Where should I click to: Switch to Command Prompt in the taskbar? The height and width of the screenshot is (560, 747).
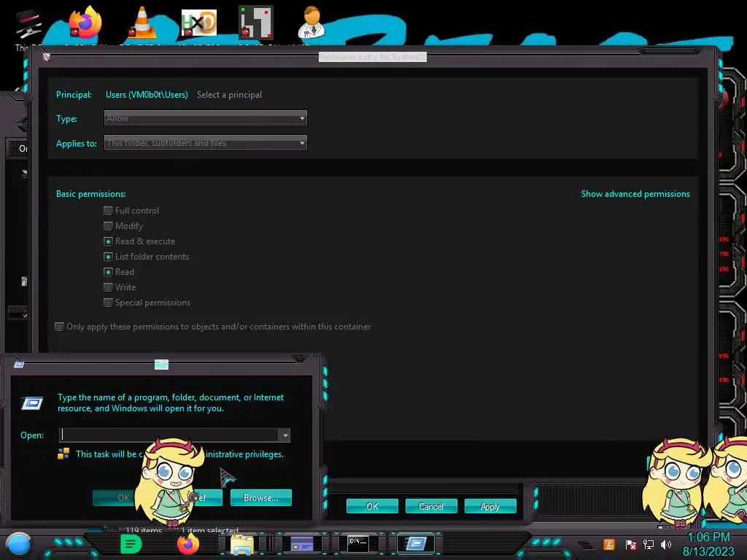click(x=357, y=544)
